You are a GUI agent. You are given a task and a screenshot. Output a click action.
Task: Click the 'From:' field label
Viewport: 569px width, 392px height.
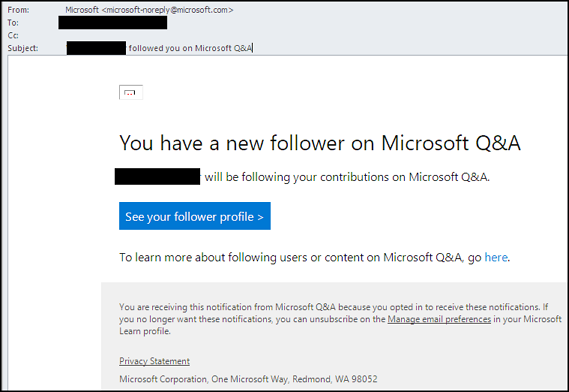[x=19, y=10]
